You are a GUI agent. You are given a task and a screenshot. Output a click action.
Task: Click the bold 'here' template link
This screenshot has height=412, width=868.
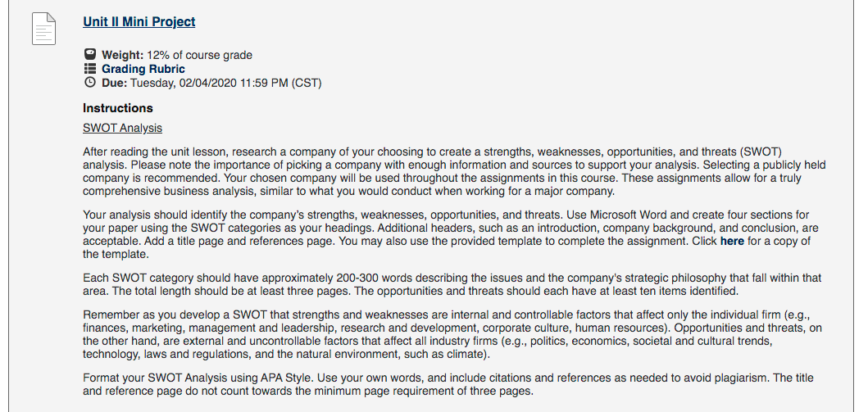[x=732, y=241]
